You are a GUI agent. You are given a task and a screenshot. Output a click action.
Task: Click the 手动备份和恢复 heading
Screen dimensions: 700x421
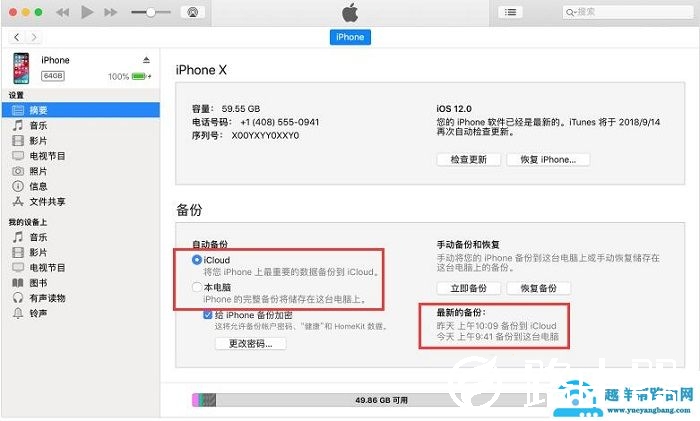pos(468,244)
